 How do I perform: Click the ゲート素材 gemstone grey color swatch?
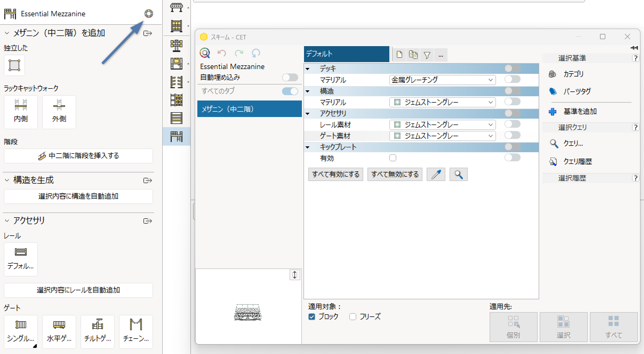pyautogui.click(x=397, y=136)
